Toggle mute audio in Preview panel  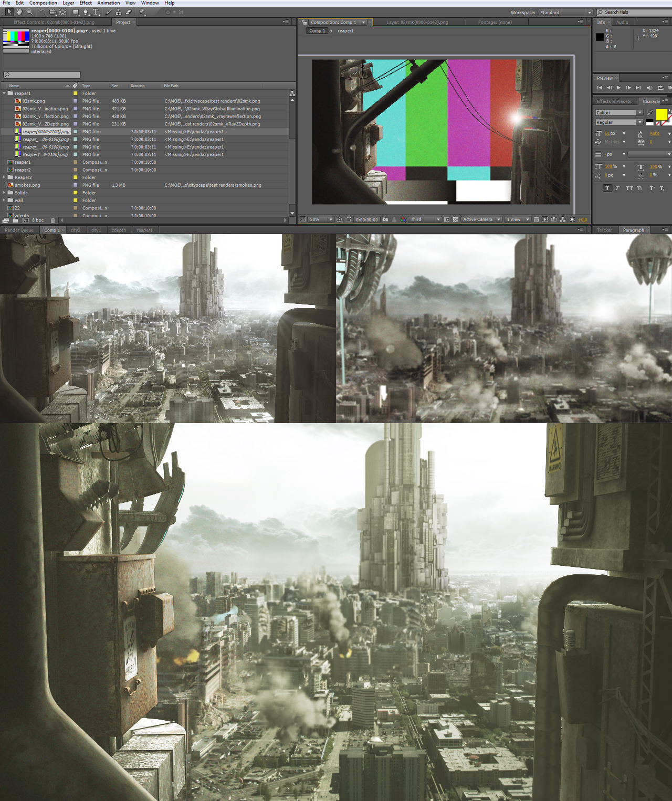click(x=649, y=88)
